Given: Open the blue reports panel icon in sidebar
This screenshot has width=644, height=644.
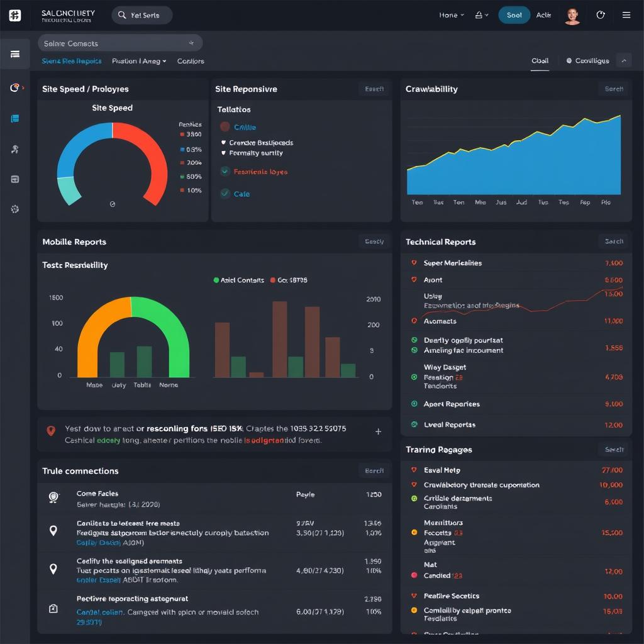Looking at the screenshot, I should [15, 116].
